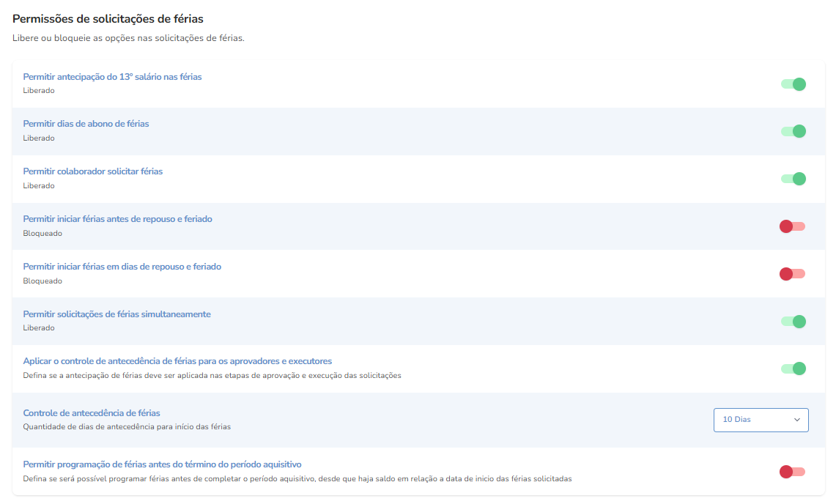The image size is (836, 504).
Task: Click 'Permitir programação de férias antes do término' title
Action: 162,464
